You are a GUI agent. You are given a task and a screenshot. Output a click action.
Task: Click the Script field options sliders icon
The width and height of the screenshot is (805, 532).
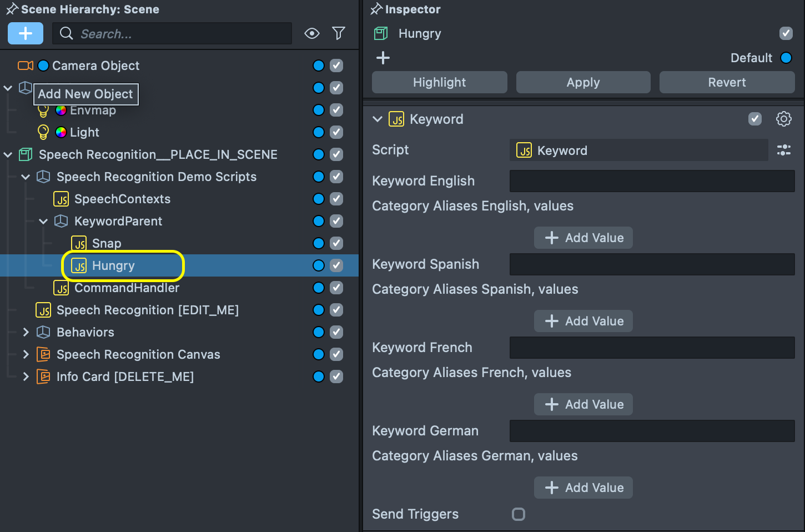(x=783, y=150)
